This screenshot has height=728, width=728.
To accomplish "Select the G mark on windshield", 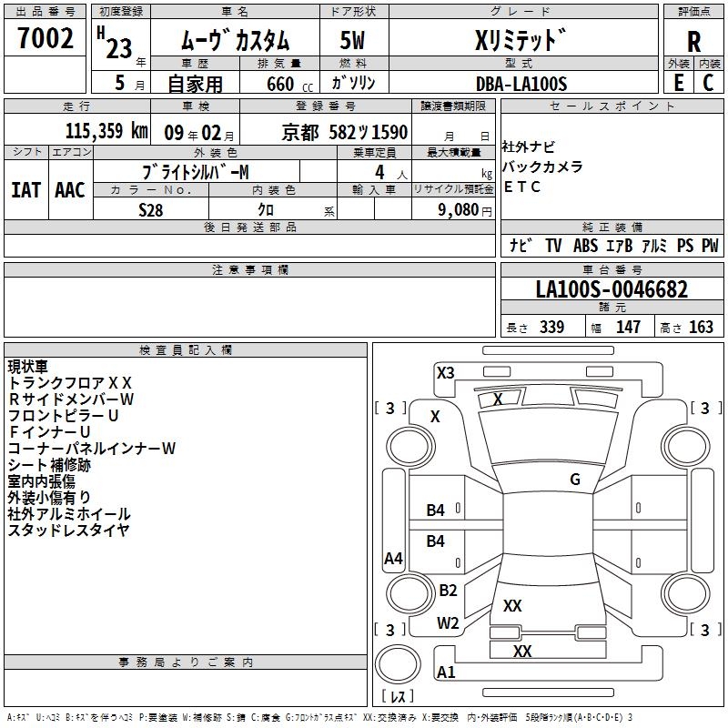I will click(x=575, y=479).
